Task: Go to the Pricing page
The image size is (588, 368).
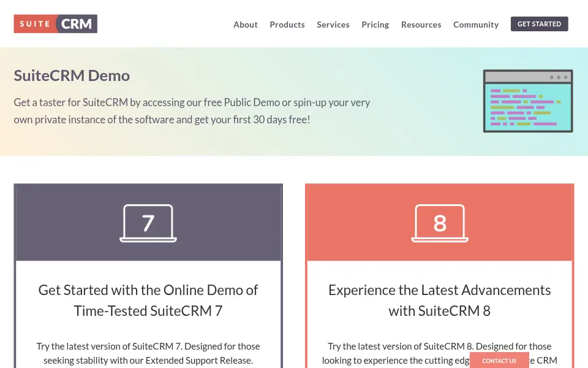Action: [x=375, y=25]
